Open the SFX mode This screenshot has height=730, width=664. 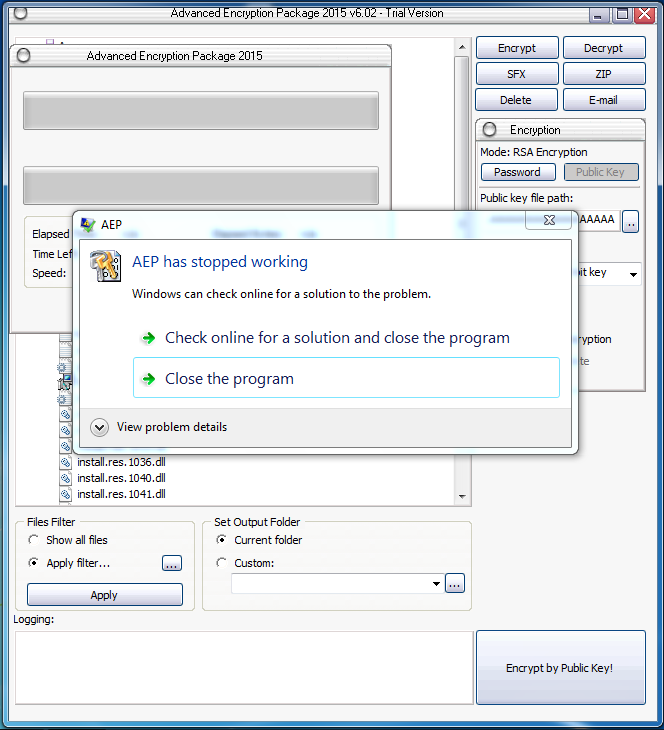517,74
